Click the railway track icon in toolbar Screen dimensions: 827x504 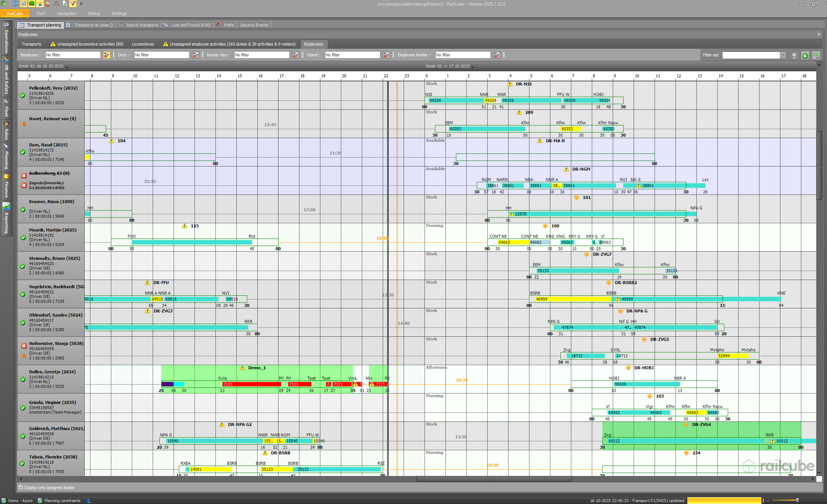point(56,4)
